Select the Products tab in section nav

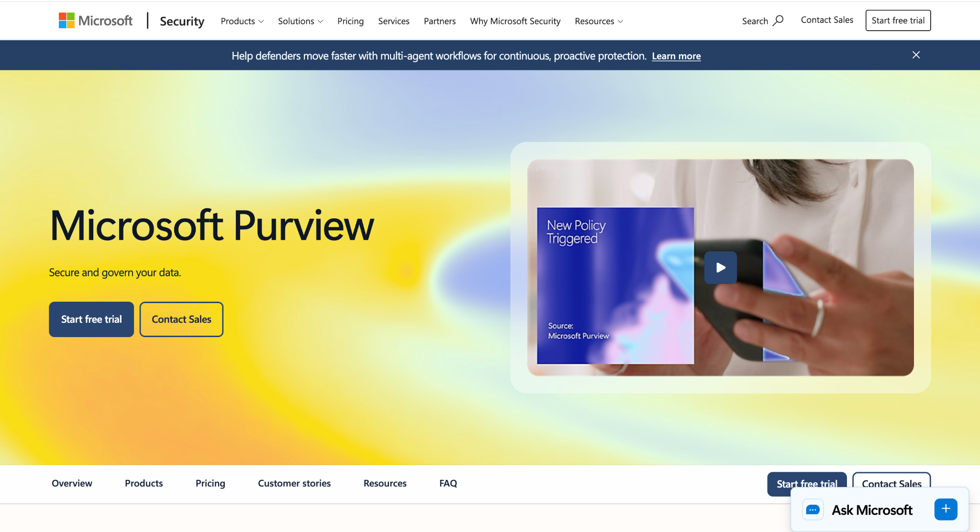[x=144, y=484]
